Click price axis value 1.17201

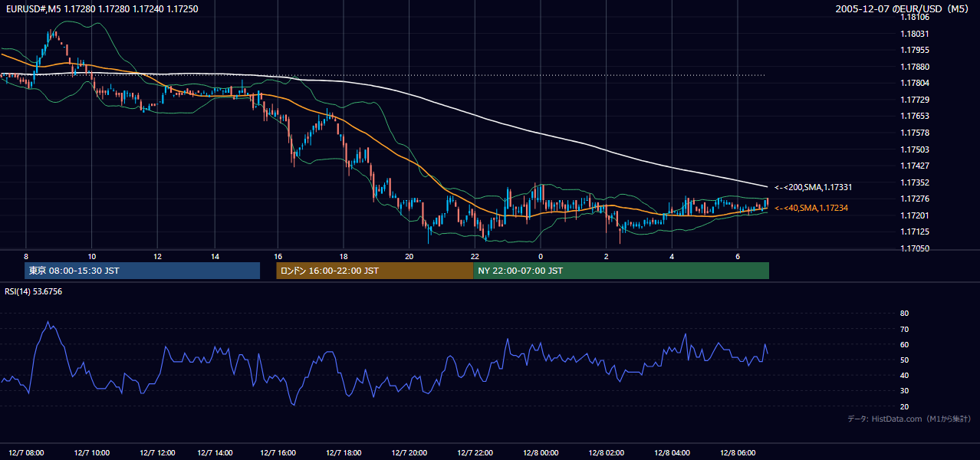point(914,215)
